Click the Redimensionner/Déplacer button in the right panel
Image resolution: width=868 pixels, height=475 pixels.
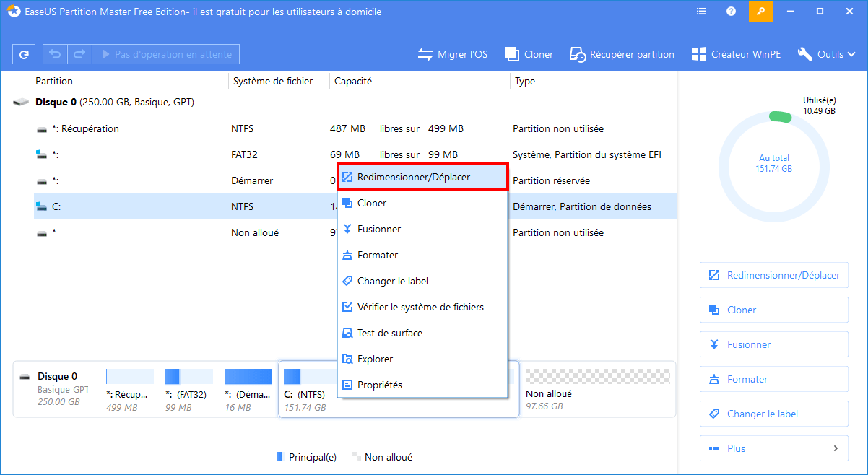[x=774, y=275]
